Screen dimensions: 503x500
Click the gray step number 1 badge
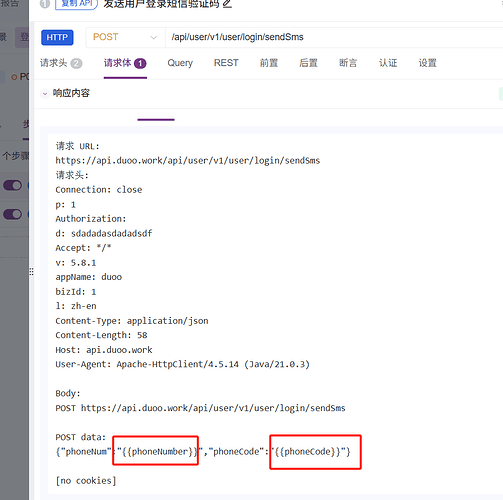45,4
